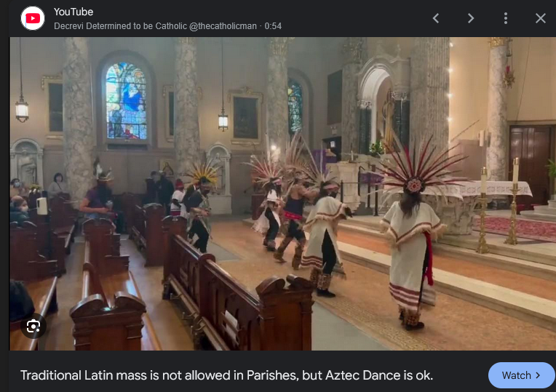Click the Decrevi Determined to be Catholic channel text
The height and width of the screenshot is (392, 556).
click(155, 26)
